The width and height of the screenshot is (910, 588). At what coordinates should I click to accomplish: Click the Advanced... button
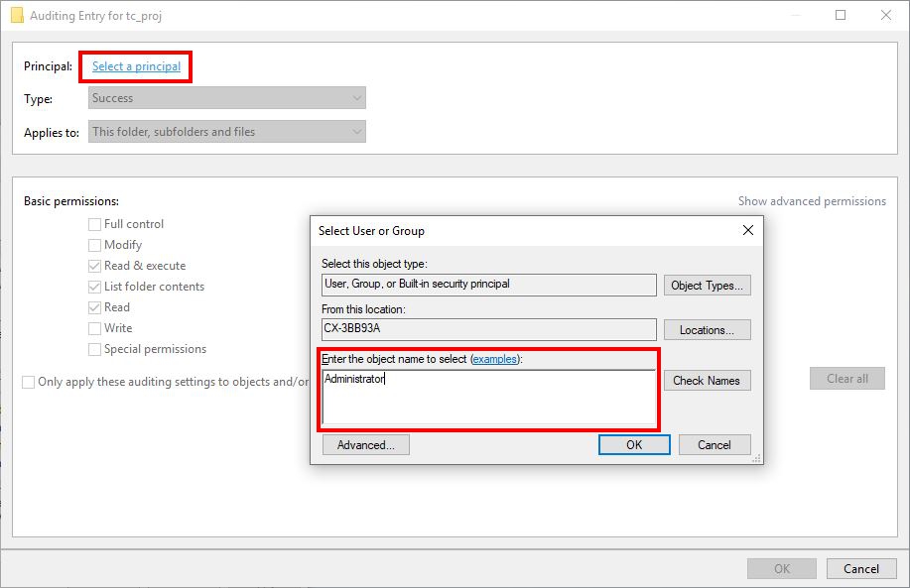pos(365,445)
